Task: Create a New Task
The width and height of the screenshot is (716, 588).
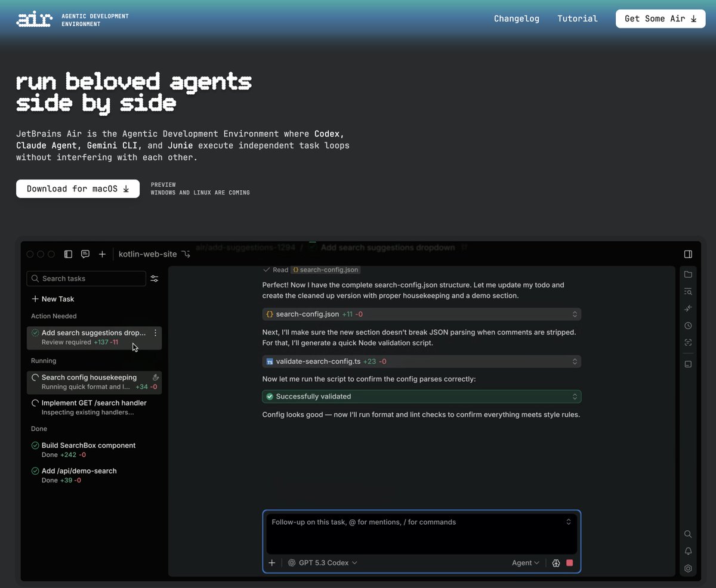Action: tap(53, 299)
